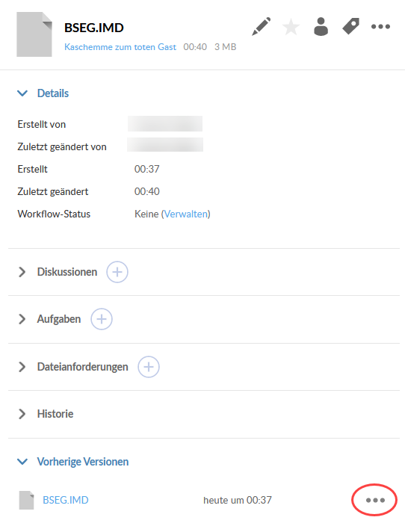The image size is (405, 532).
Task: Click the Workflow-Status label
Action: pos(54,214)
